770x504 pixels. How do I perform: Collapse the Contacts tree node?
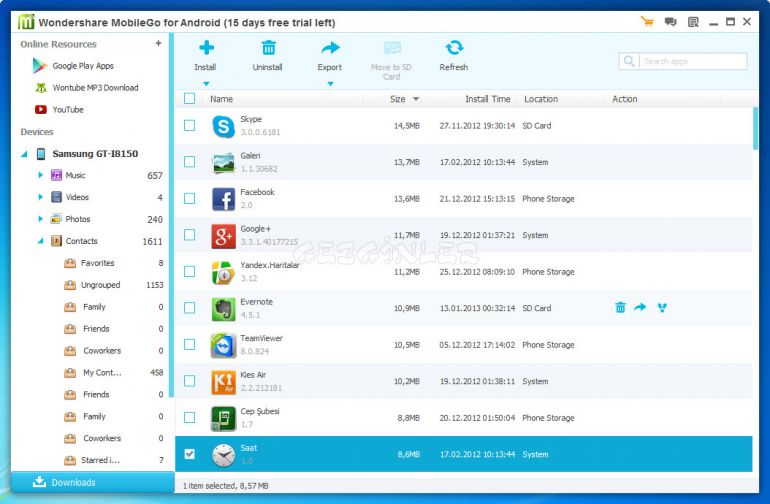click(x=41, y=241)
